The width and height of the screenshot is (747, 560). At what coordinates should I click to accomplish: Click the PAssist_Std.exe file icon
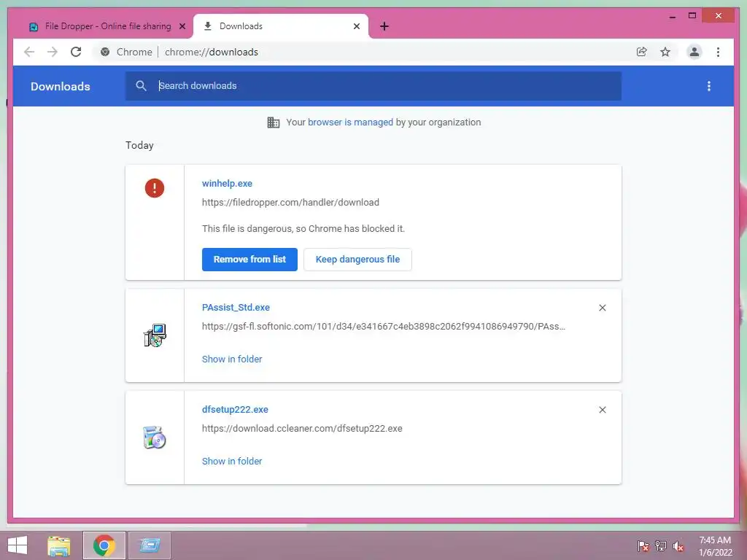pos(155,335)
